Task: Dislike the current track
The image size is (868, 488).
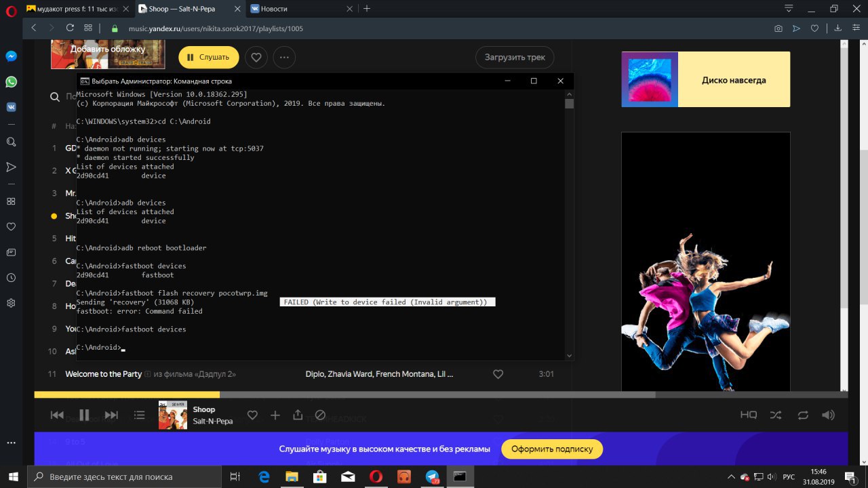Action: pos(320,415)
